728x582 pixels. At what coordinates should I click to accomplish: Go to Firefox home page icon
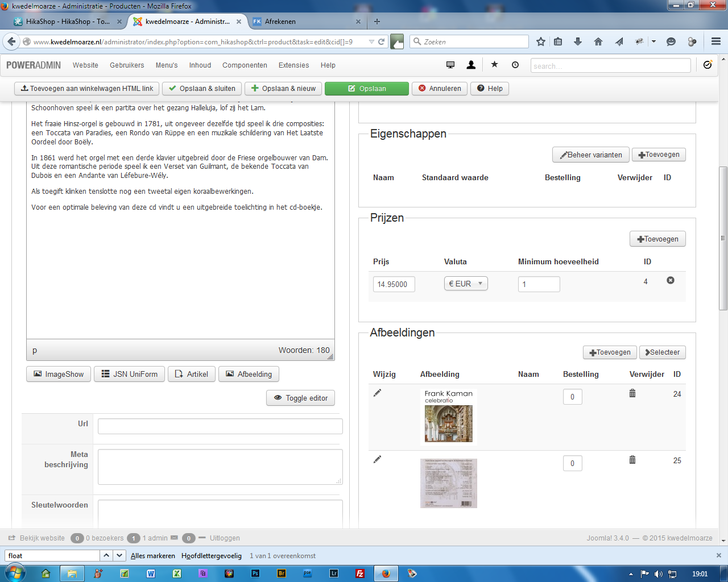pos(598,41)
